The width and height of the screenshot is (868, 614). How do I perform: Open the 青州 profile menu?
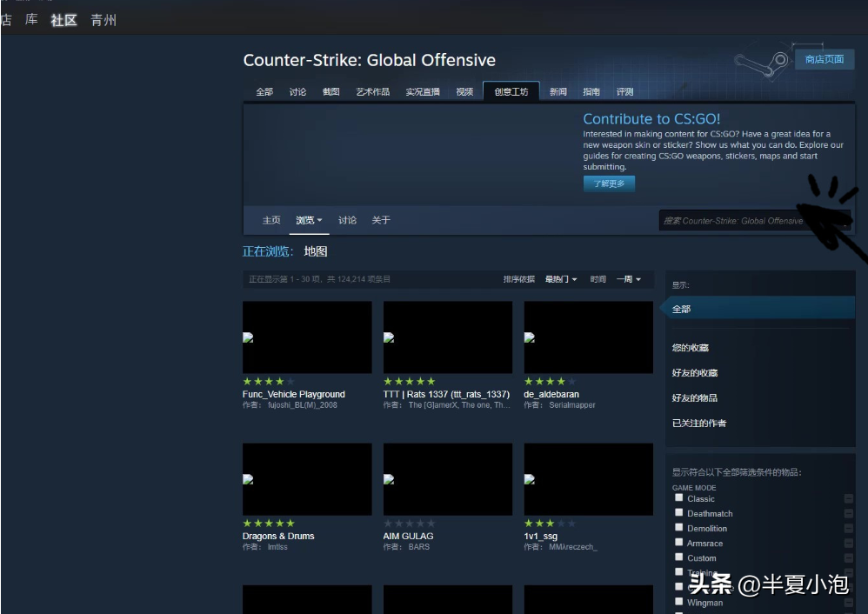point(103,21)
